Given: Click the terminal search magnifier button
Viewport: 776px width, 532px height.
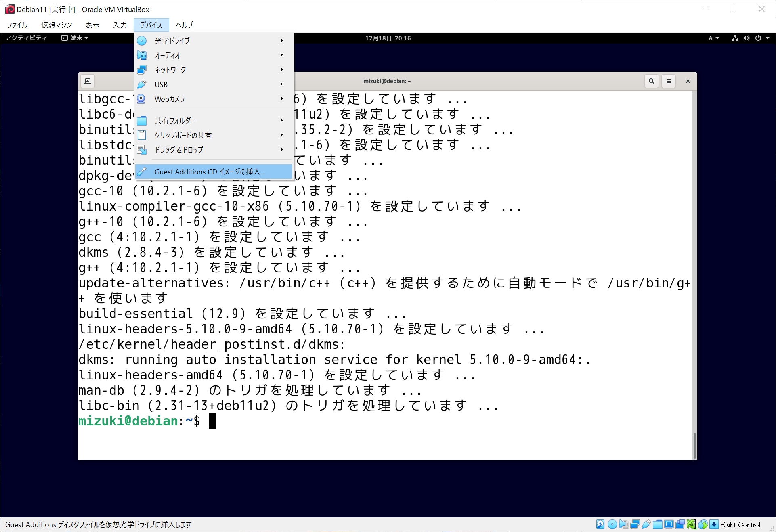Looking at the screenshot, I should [x=651, y=81].
